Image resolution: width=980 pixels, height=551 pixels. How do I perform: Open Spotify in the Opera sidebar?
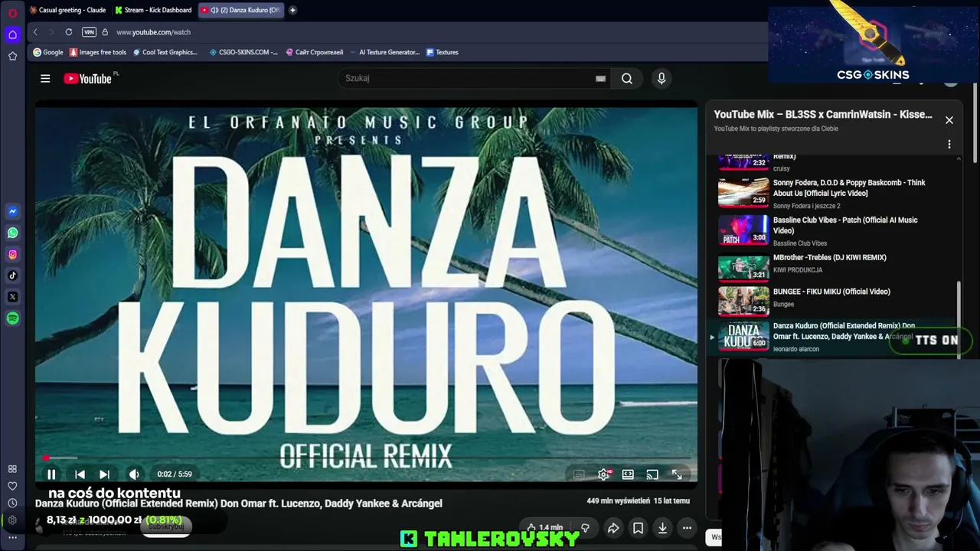click(12, 318)
